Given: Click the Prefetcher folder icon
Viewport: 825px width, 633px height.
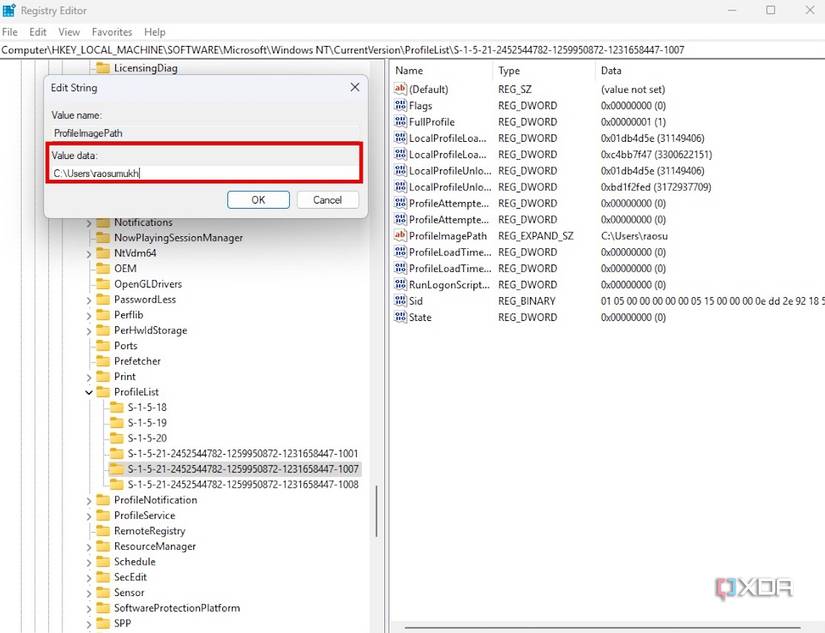Looking at the screenshot, I should point(103,361).
